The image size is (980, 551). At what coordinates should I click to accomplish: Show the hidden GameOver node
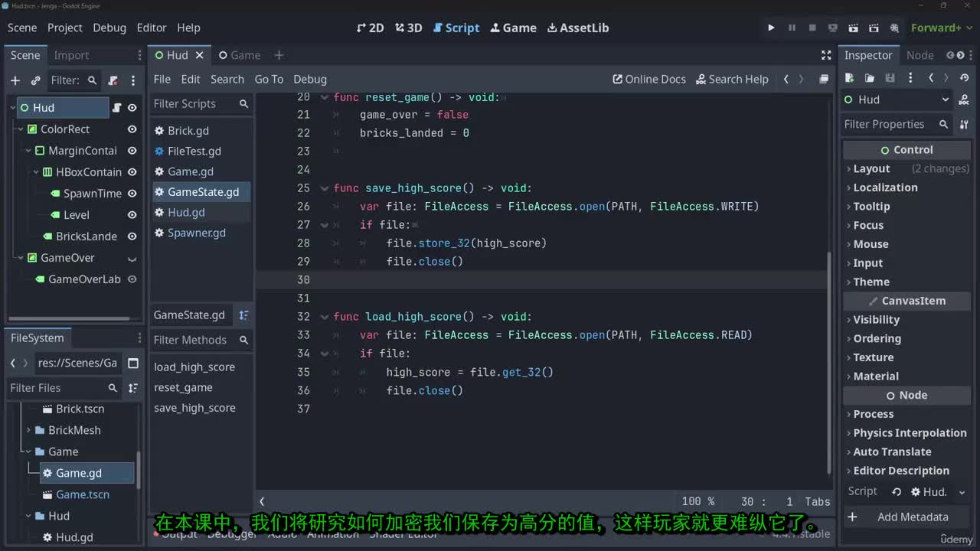coord(132,258)
